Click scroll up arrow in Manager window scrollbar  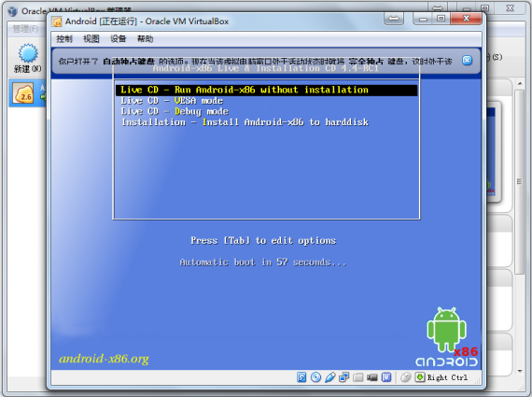click(x=520, y=83)
